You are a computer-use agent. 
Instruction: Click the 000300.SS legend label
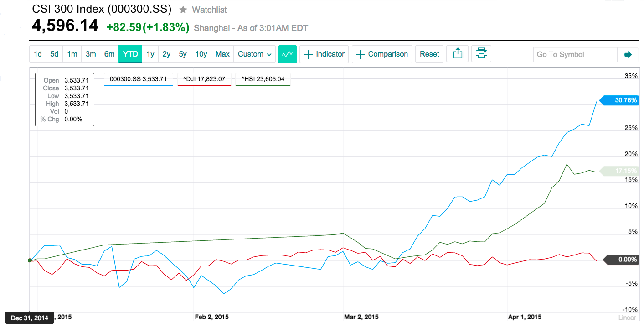click(x=139, y=79)
